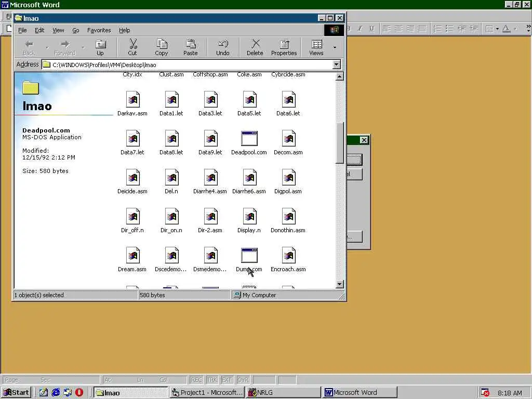The height and width of the screenshot is (399, 532).
Task: Select the Dir-2.asm file icon
Action: [x=211, y=217]
